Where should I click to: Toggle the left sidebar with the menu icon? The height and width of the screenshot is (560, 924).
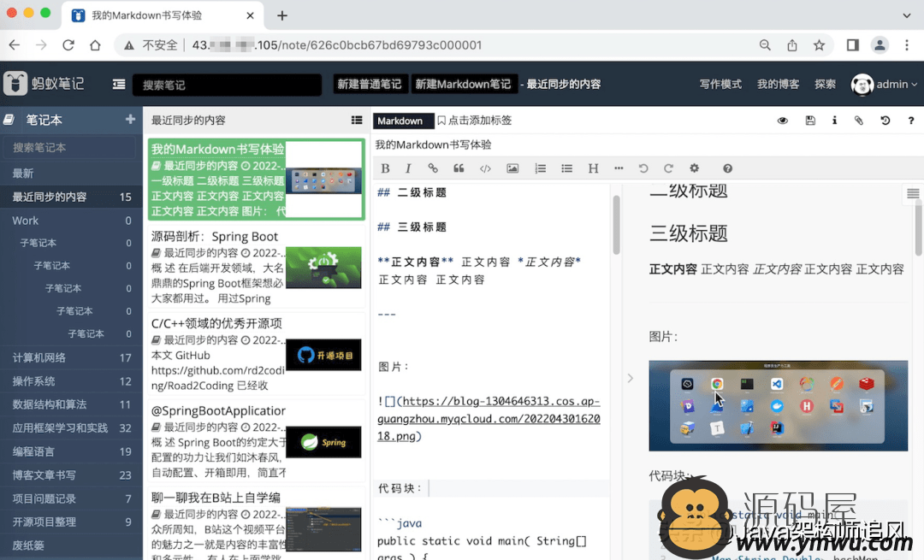(x=119, y=84)
